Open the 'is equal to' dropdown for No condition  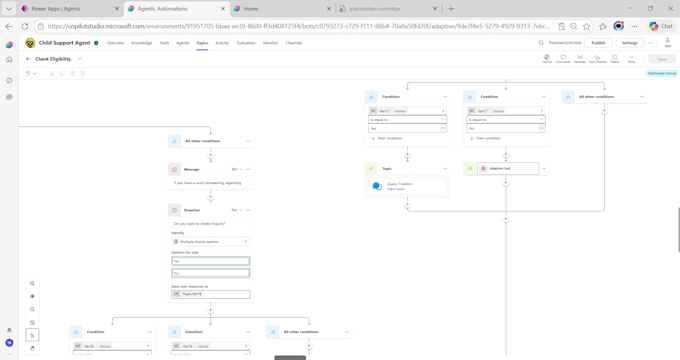tap(506, 119)
